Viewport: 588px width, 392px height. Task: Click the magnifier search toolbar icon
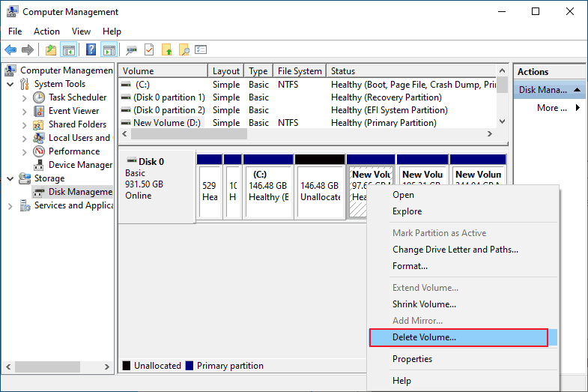(x=184, y=49)
